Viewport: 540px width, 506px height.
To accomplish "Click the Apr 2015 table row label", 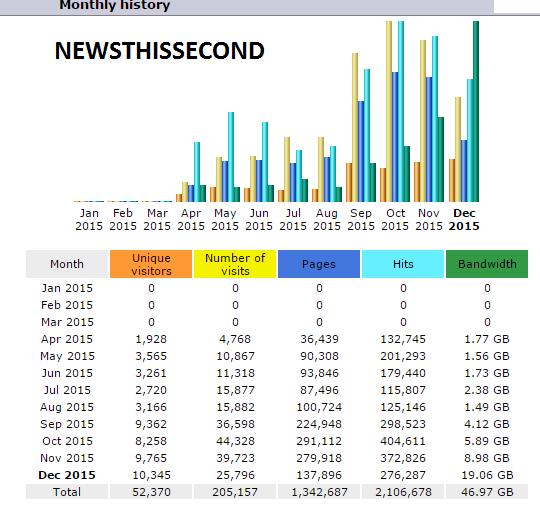I will [67, 339].
